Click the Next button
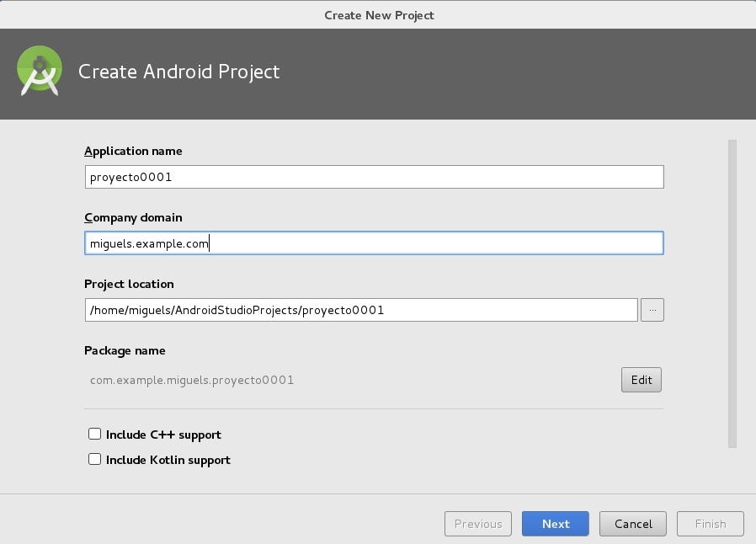Image resolution: width=756 pixels, height=544 pixels. point(556,524)
